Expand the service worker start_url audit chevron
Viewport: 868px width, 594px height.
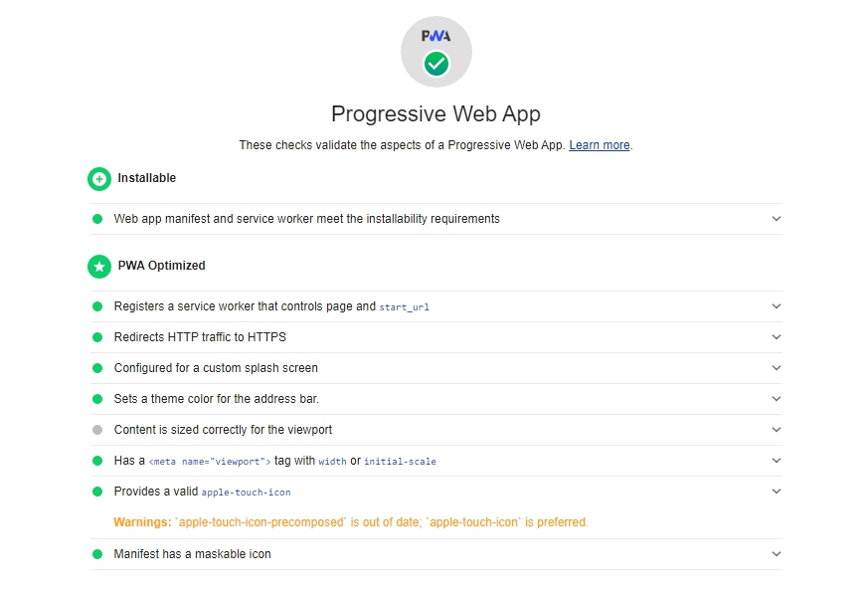point(777,306)
